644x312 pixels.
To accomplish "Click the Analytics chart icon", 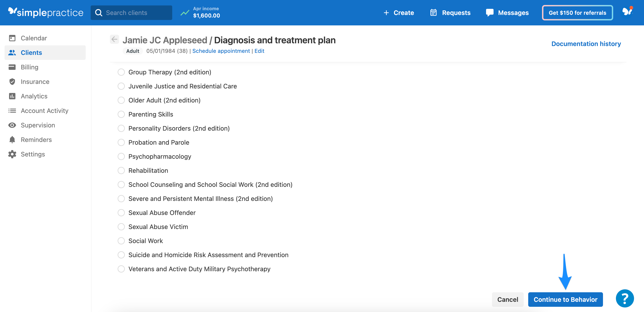I will (x=12, y=96).
